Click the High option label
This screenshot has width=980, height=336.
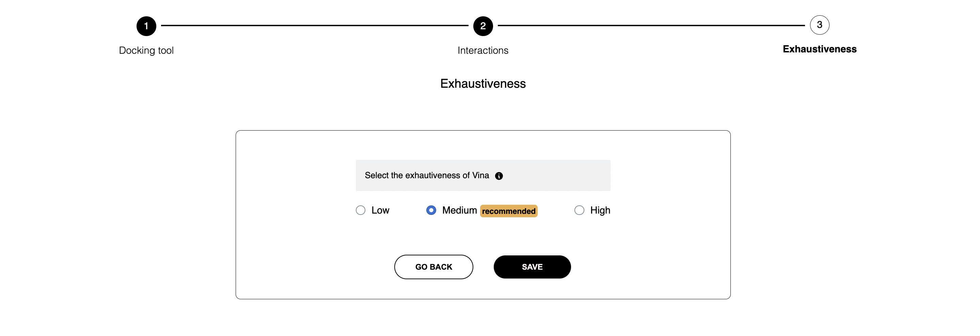(x=600, y=210)
